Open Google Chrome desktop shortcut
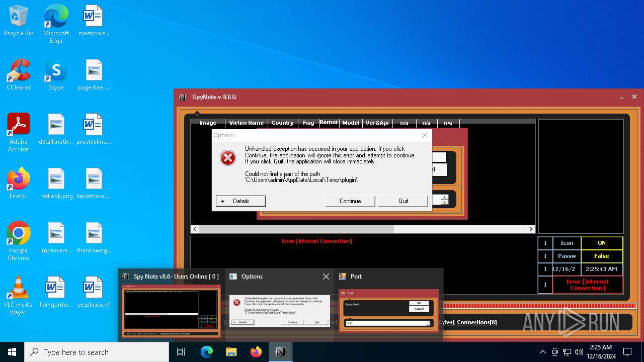This screenshot has height=362, width=644. pyautogui.click(x=19, y=241)
